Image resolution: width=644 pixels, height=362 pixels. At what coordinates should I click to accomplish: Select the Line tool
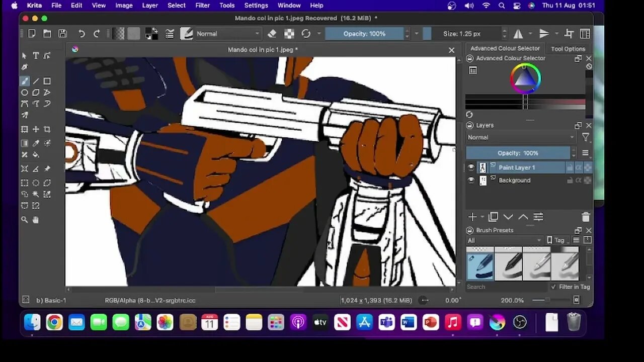tap(36, 81)
